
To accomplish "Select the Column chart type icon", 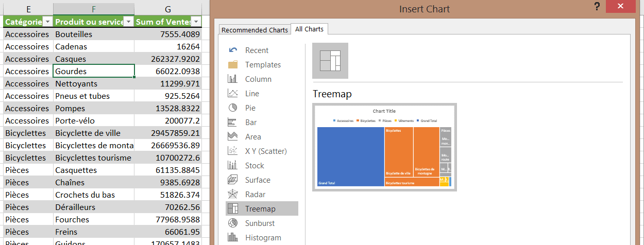I will [x=233, y=79].
